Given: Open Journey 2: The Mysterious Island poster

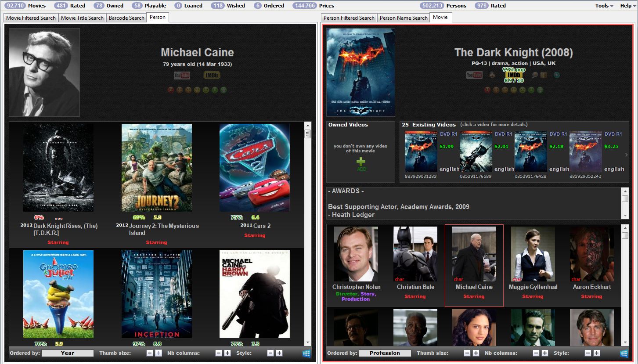Looking at the screenshot, I should pos(157,168).
